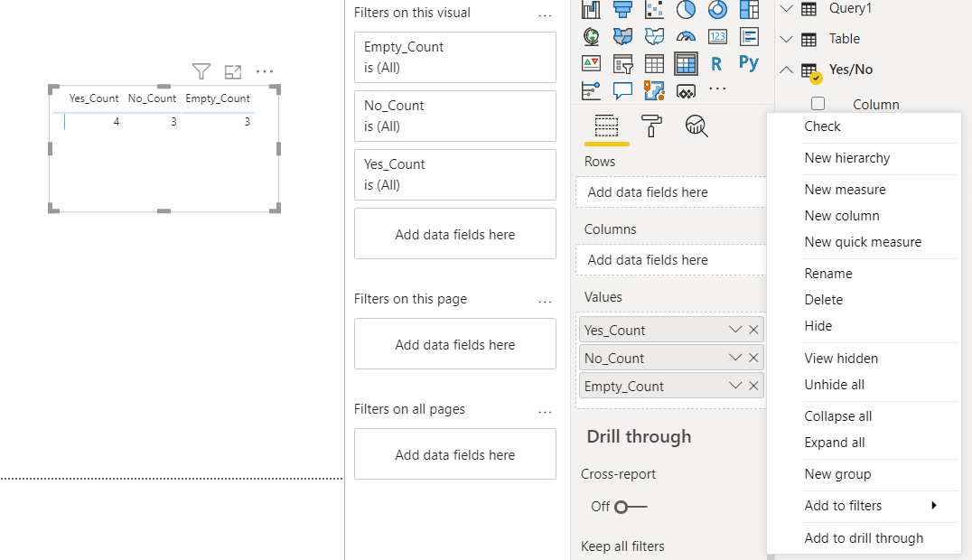Remove No_Count from Values
The width and height of the screenshot is (972, 560).
click(753, 357)
